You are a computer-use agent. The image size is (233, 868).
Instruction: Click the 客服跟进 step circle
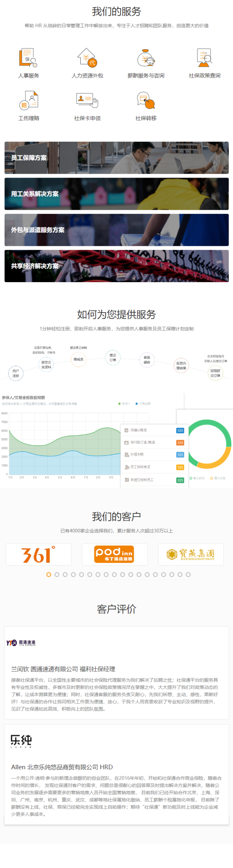click(147, 359)
